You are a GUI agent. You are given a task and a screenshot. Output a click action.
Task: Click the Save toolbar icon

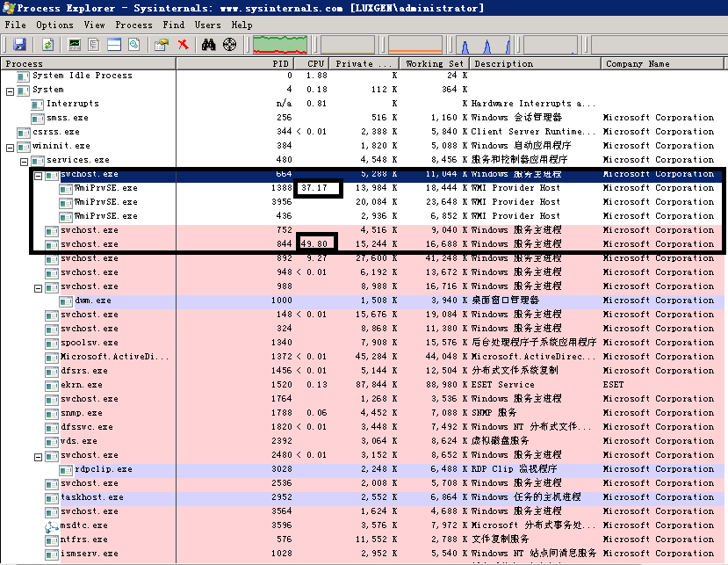click(x=20, y=44)
